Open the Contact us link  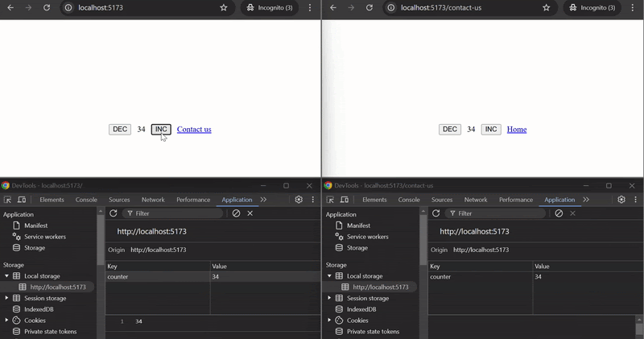click(194, 130)
